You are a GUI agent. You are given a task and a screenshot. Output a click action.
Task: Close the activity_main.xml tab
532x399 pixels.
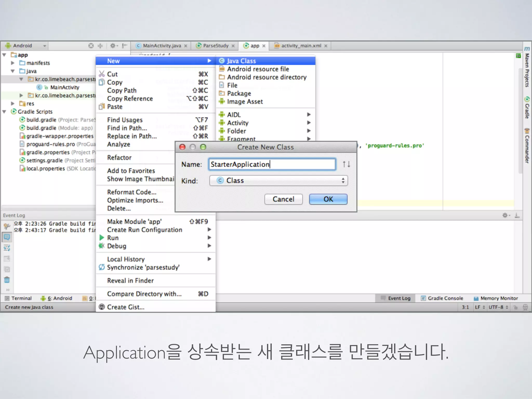point(326,46)
